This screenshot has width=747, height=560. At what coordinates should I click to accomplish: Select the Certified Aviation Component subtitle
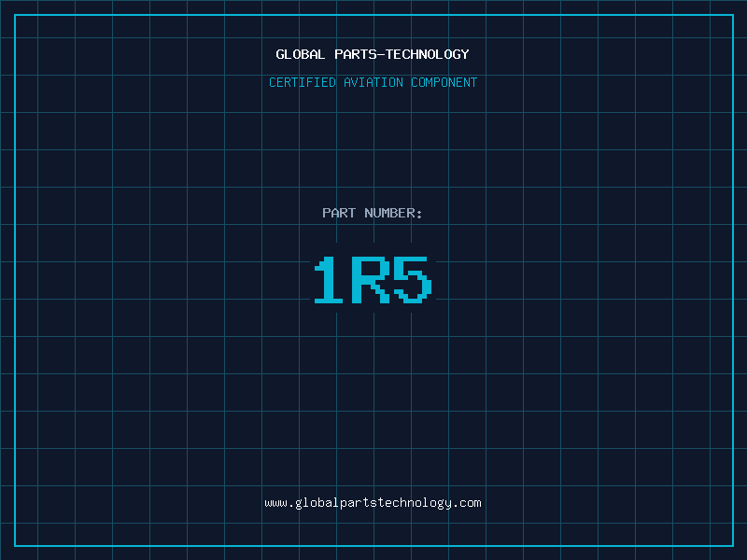click(373, 82)
